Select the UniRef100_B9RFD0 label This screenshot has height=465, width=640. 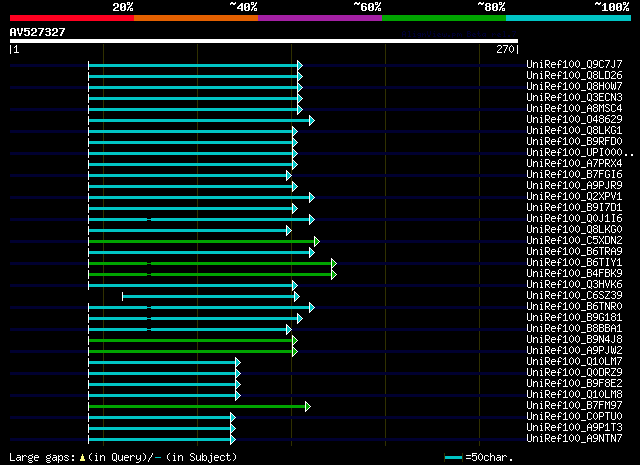coord(574,141)
